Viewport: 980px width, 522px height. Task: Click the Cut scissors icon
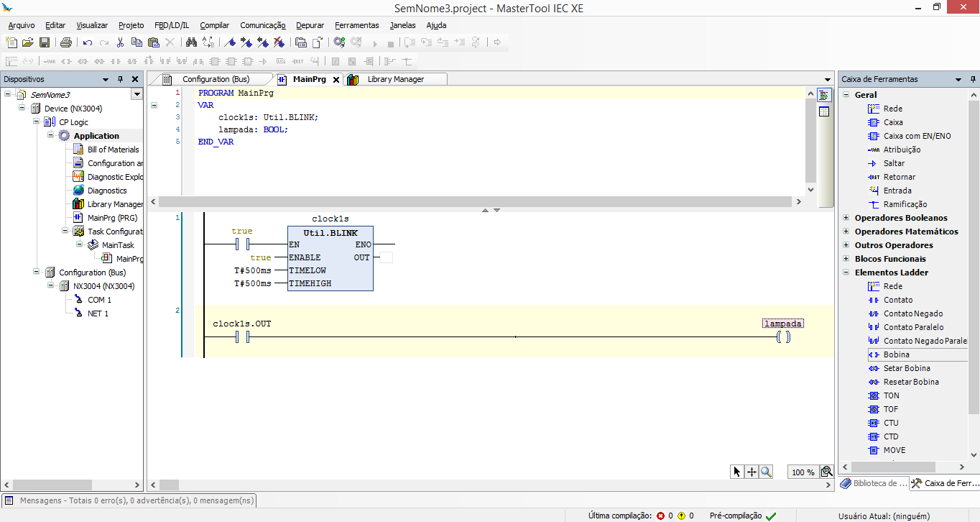tap(121, 43)
